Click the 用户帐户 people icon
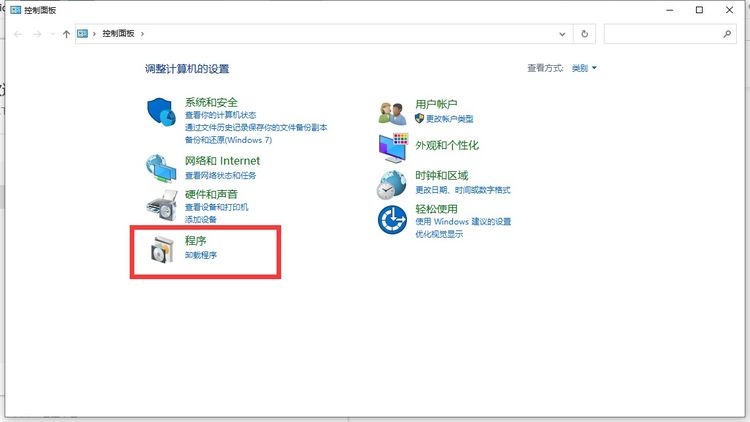The height and width of the screenshot is (422, 750). (392, 113)
